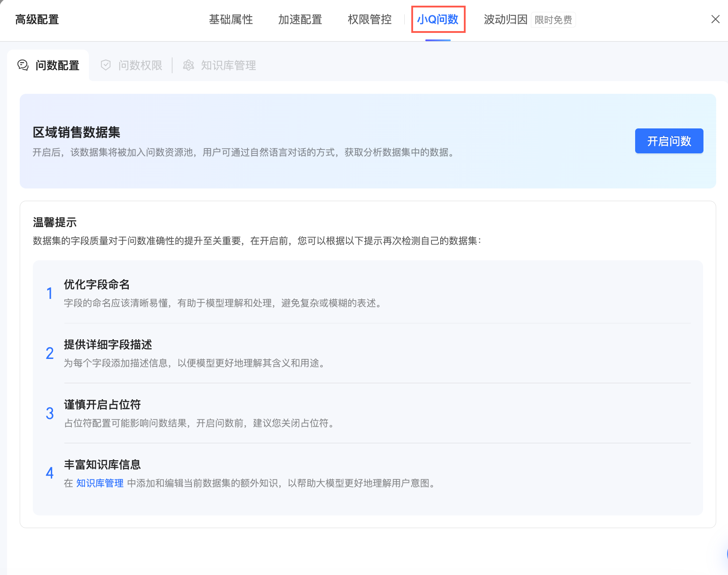The image size is (728, 575).
Task: Switch to the 问数权限 sub-tab
Action: coord(131,65)
